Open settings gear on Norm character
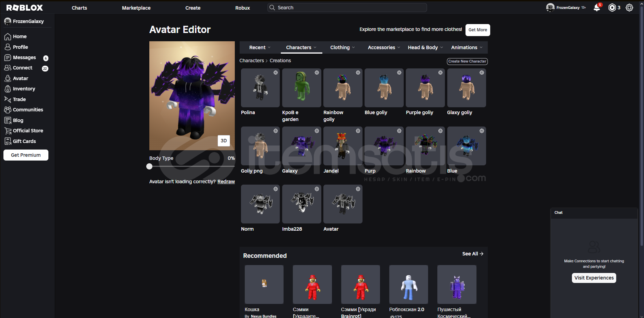This screenshot has width=644, height=318. pyautogui.click(x=276, y=189)
